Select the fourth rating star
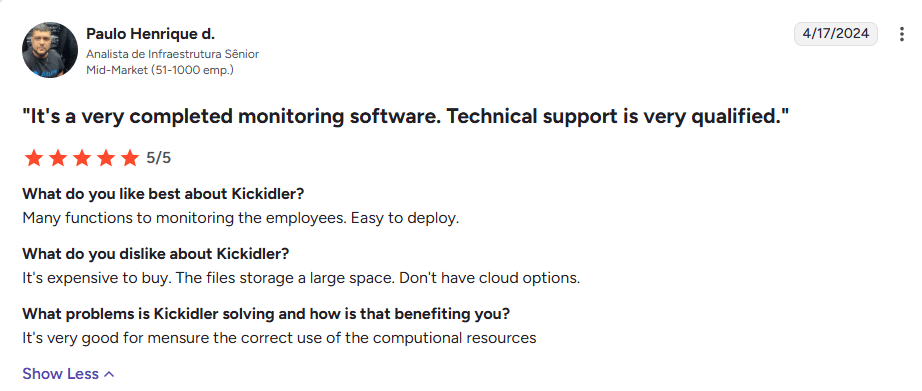The width and height of the screenshot is (922, 391). 105,158
